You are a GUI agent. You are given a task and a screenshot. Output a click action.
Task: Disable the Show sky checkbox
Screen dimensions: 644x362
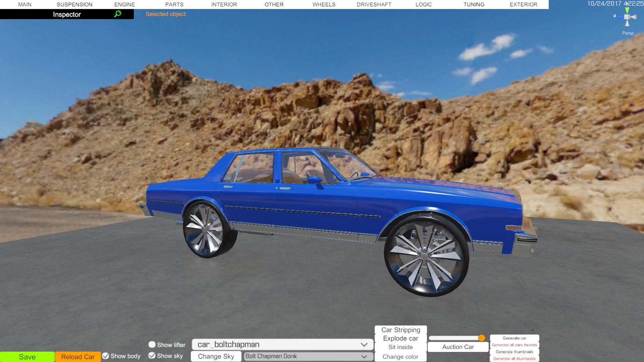152,355
